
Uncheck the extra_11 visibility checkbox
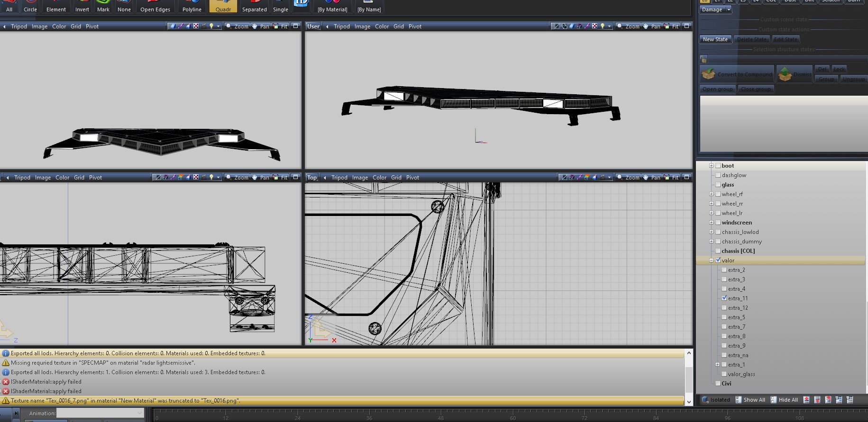pos(724,298)
